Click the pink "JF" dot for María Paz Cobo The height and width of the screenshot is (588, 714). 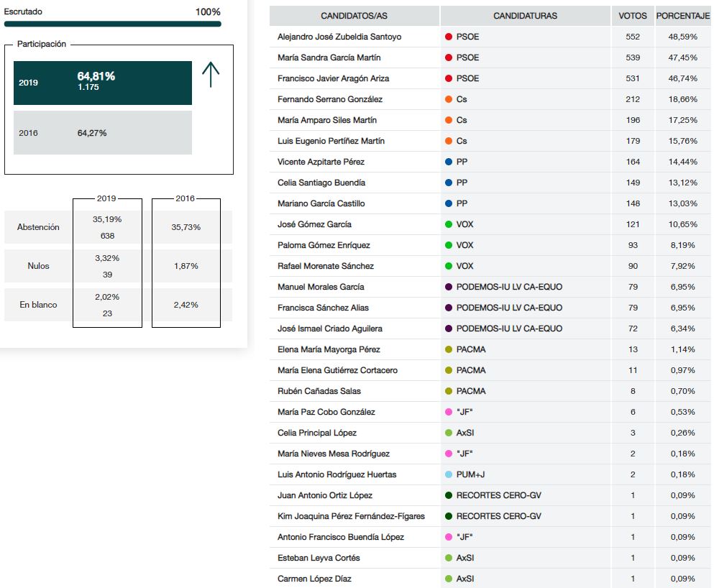[449, 412]
